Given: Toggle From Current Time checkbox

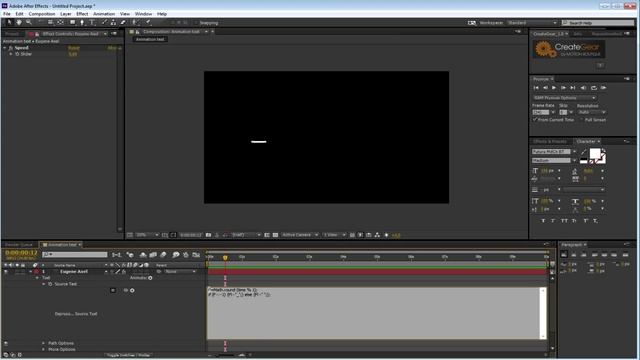Looking at the screenshot, I should click(x=535, y=120).
